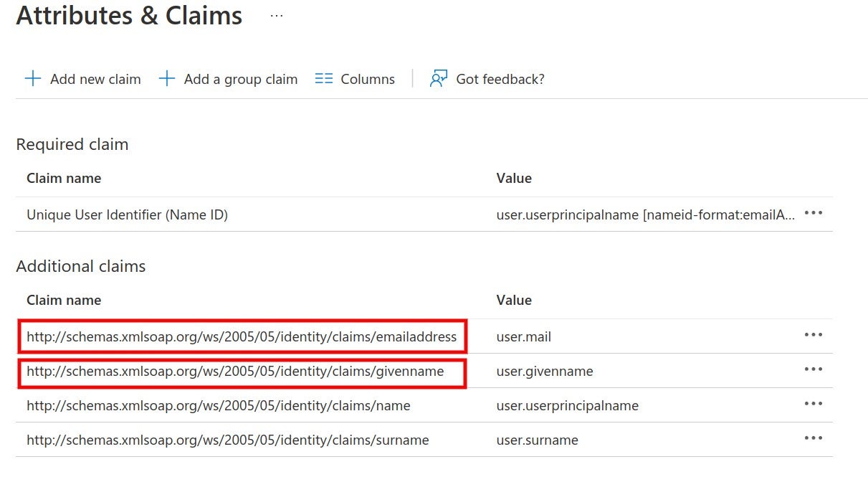Click the plus icon for Add a group claim
The image size is (868, 477).
[x=167, y=79]
